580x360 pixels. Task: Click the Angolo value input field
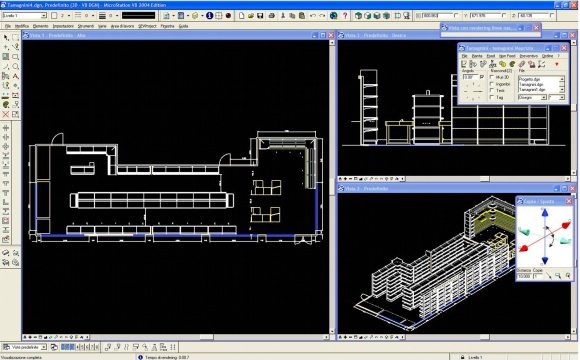pos(470,77)
